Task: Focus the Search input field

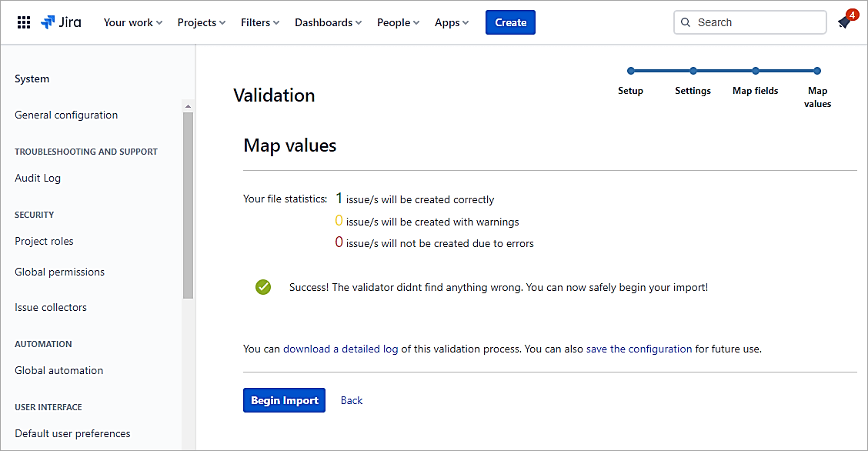Action: [x=758, y=22]
